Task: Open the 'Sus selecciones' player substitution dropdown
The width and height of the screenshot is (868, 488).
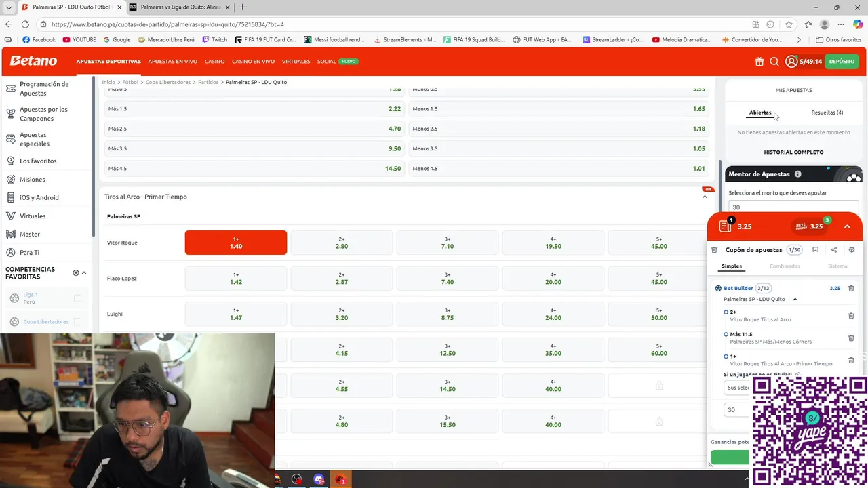Action: coord(736,388)
